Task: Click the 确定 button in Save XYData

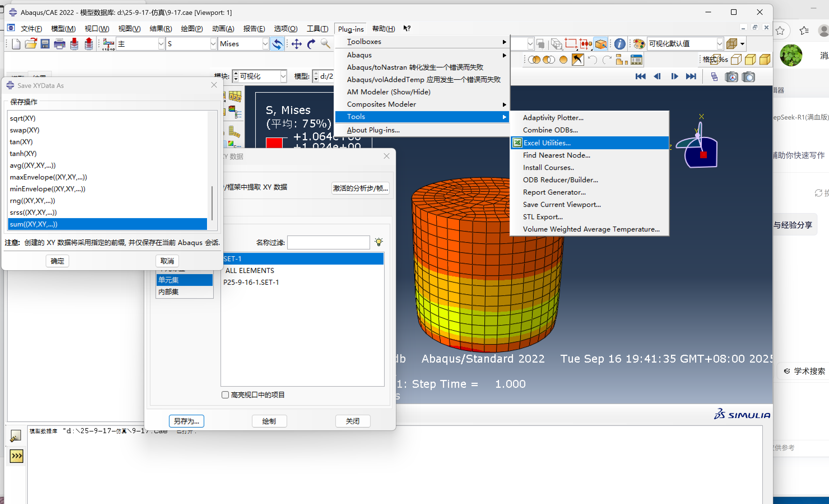Action: point(57,261)
